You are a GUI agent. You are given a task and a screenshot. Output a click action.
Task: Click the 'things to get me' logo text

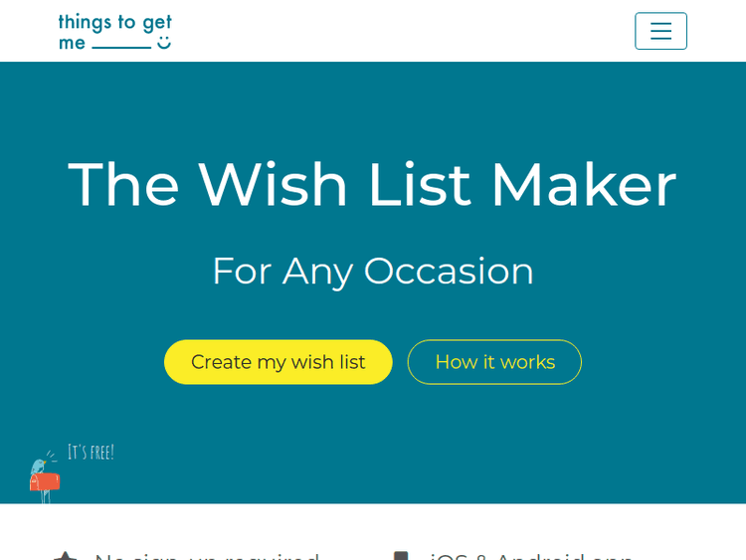tap(114, 22)
